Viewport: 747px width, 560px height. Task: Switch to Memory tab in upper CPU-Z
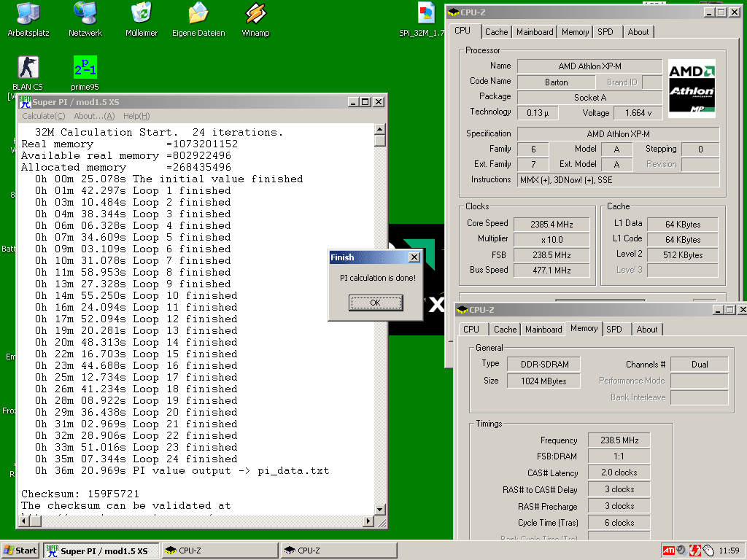click(x=575, y=32)
